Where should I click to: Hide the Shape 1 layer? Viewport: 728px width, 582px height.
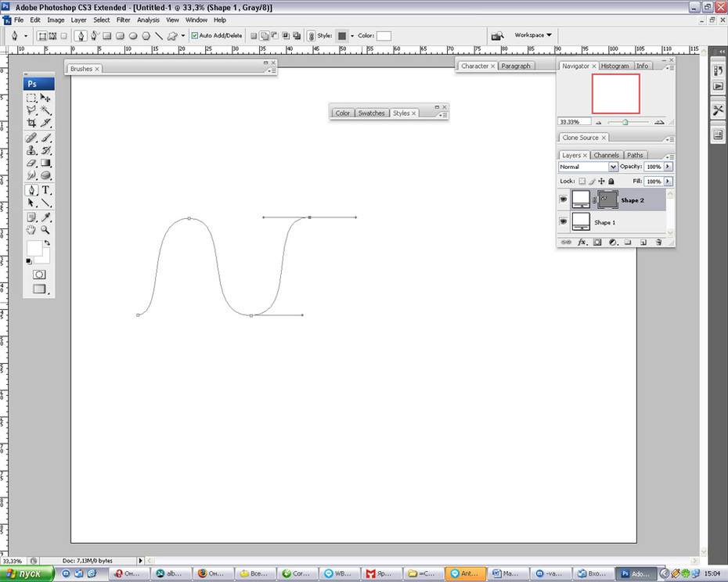[x=563, y=221]
